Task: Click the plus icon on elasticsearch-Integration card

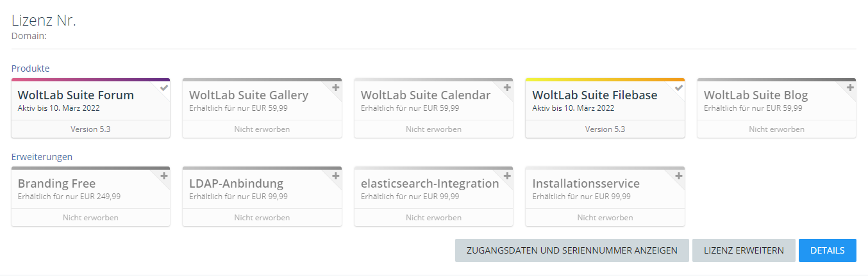Action: click(x=507, y=176)
